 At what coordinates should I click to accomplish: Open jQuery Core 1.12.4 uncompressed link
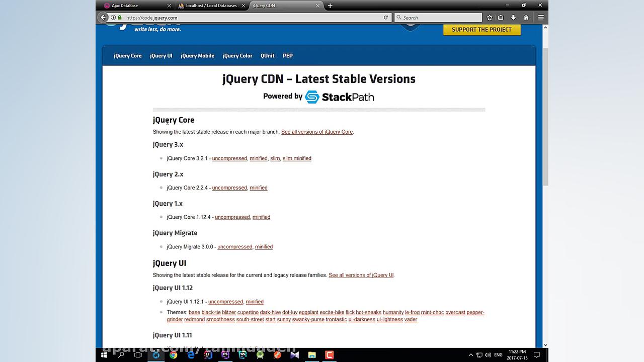click(232, 217)
